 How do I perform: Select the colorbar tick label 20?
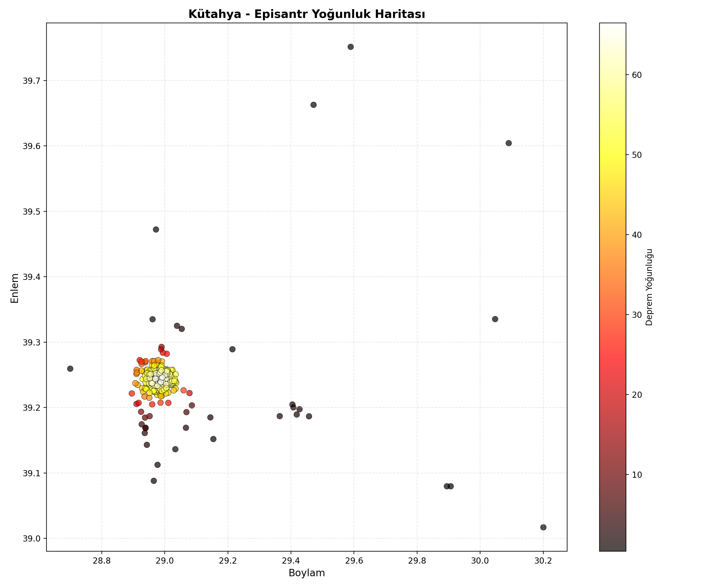click(637, 395)
